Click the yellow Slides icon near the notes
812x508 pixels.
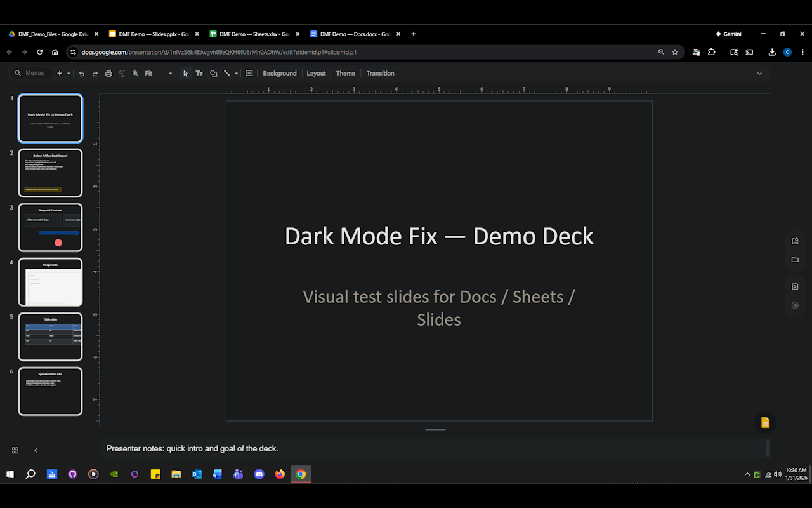pos(765,423)
